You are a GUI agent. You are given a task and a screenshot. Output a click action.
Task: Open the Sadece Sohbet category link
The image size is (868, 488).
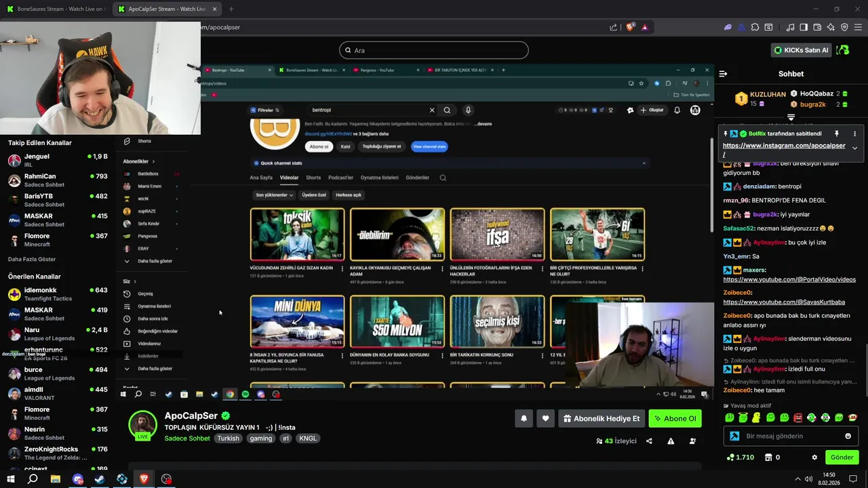click(187, 439)
